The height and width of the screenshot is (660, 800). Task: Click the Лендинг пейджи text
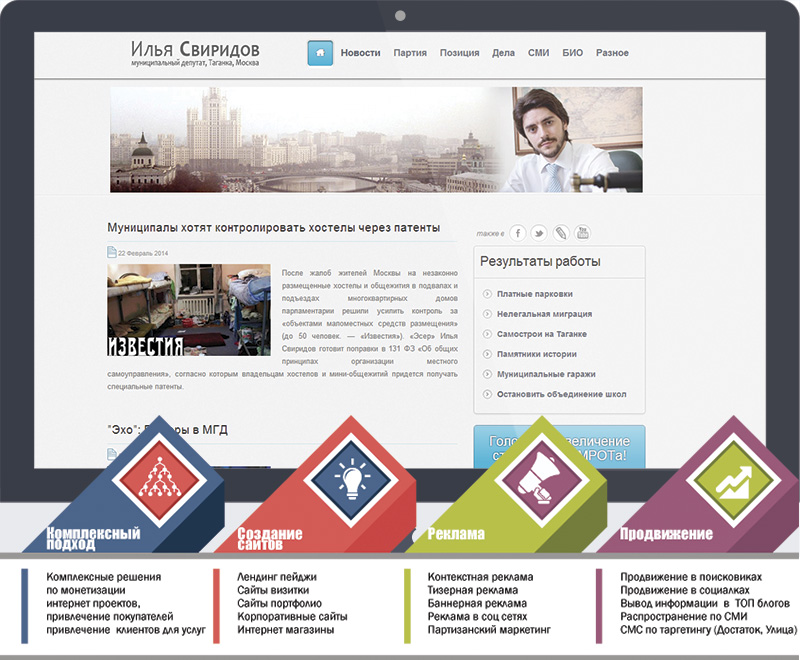point(277,577)
